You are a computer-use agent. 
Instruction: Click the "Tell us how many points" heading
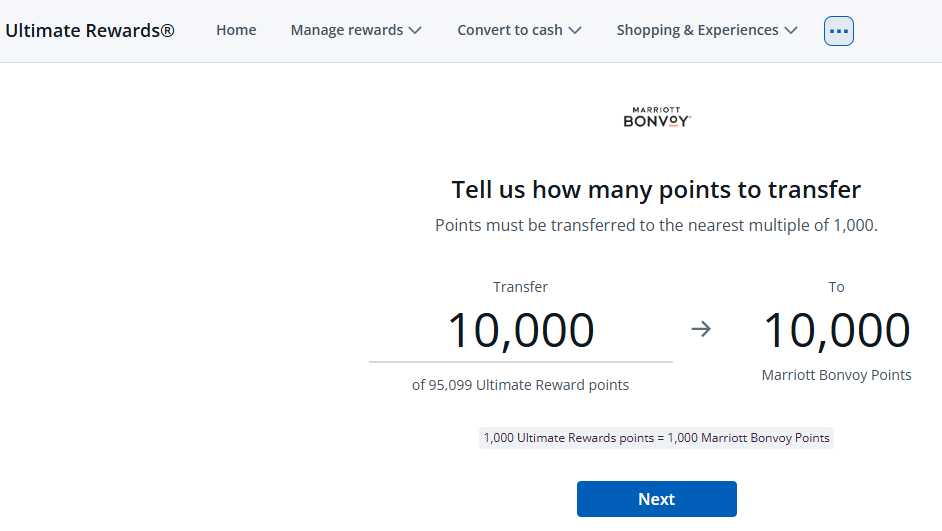coord(656,190)
